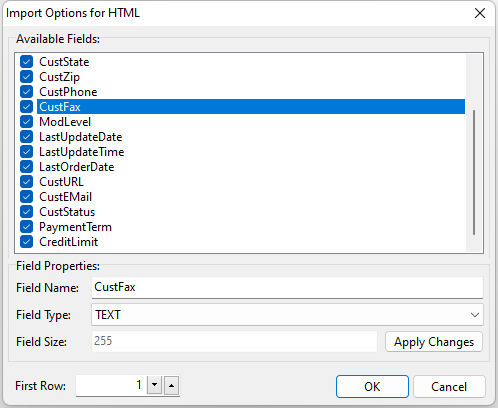Close the Import Options dialog
This screenshot has width=498, height=408.
point(480,13)
